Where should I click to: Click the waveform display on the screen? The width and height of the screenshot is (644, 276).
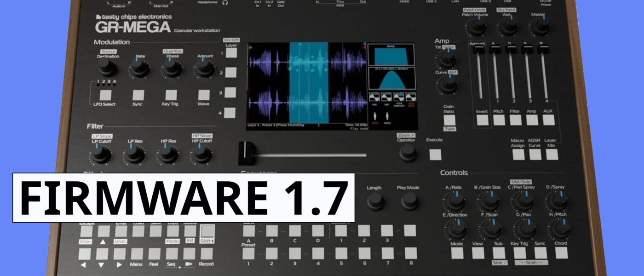(306, 82)
